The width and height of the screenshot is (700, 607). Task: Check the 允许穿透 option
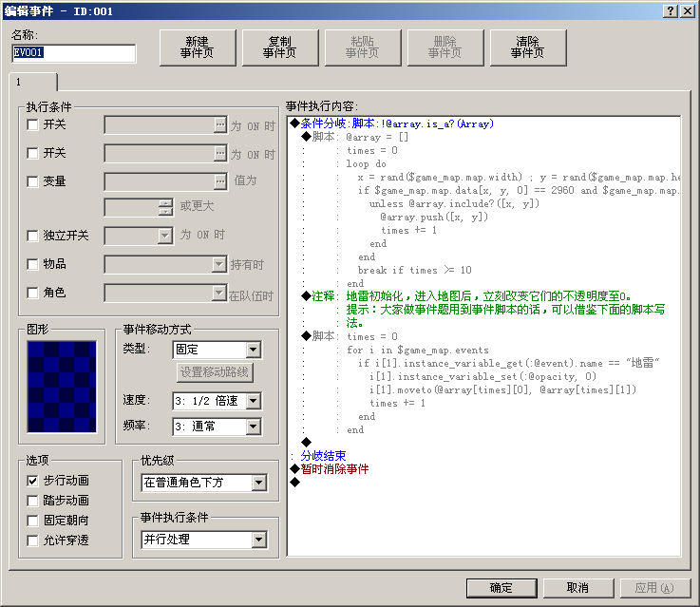(32, 541)
